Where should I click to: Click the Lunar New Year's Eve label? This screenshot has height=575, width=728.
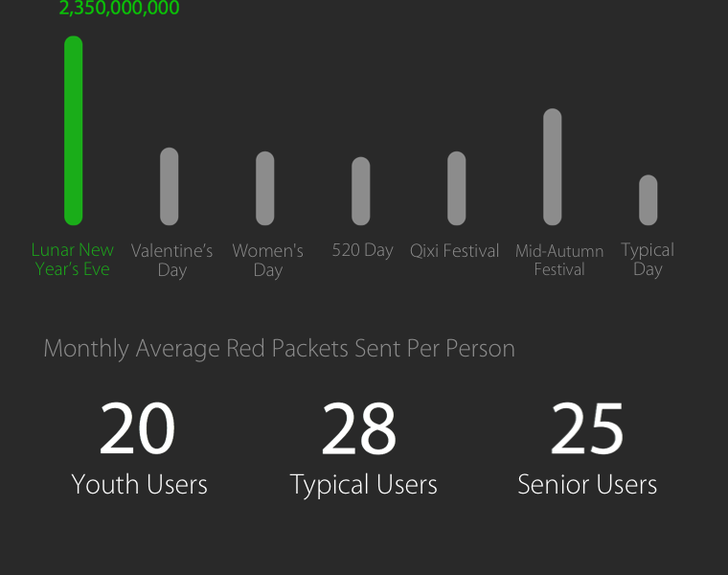(73, 260)
